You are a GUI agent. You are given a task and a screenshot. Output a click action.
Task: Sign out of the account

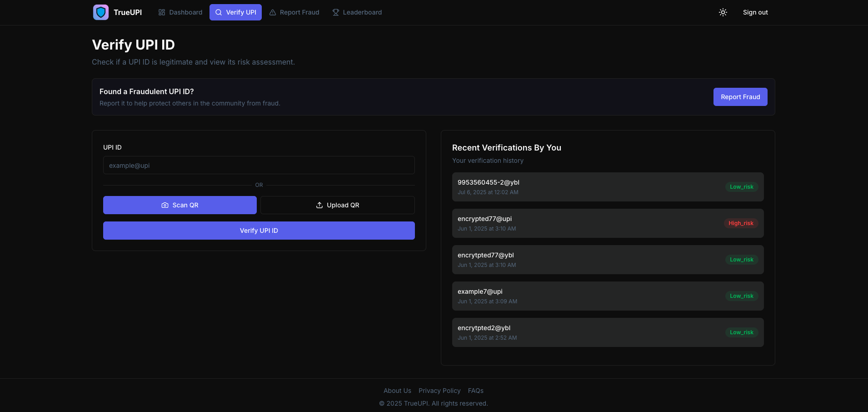[755, 12]
